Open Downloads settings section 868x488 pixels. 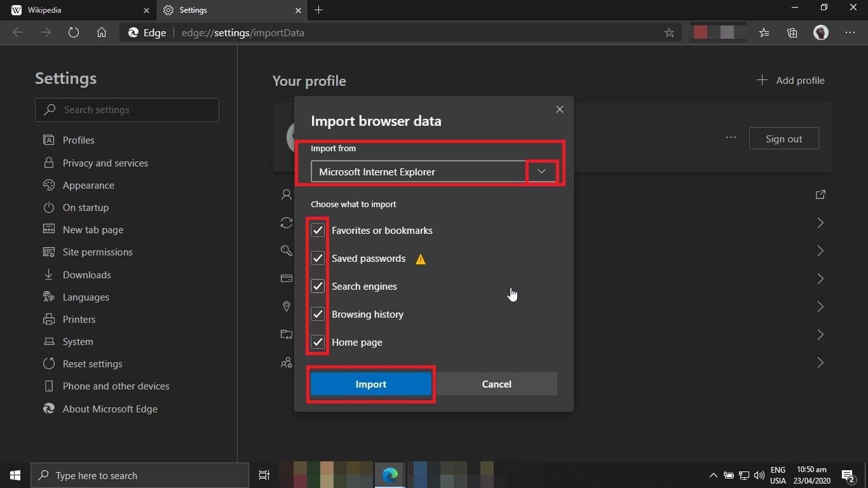[x=86, y=275]
